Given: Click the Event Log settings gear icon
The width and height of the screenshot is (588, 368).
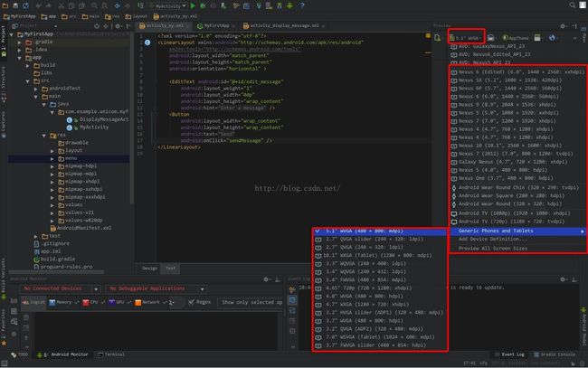Looking at the screenshot, I should pos(563,279).
